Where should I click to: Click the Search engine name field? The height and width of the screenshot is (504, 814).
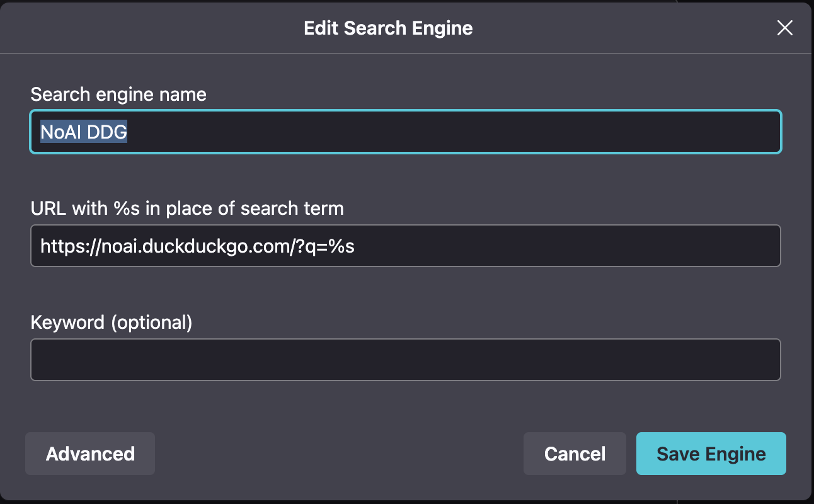pos(406,132)
